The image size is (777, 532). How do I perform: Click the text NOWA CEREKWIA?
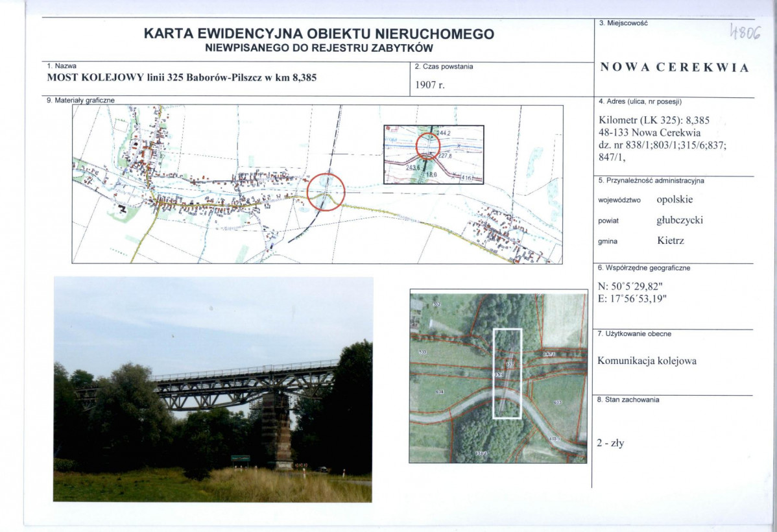pyautogui.click(x=674, y=67)
